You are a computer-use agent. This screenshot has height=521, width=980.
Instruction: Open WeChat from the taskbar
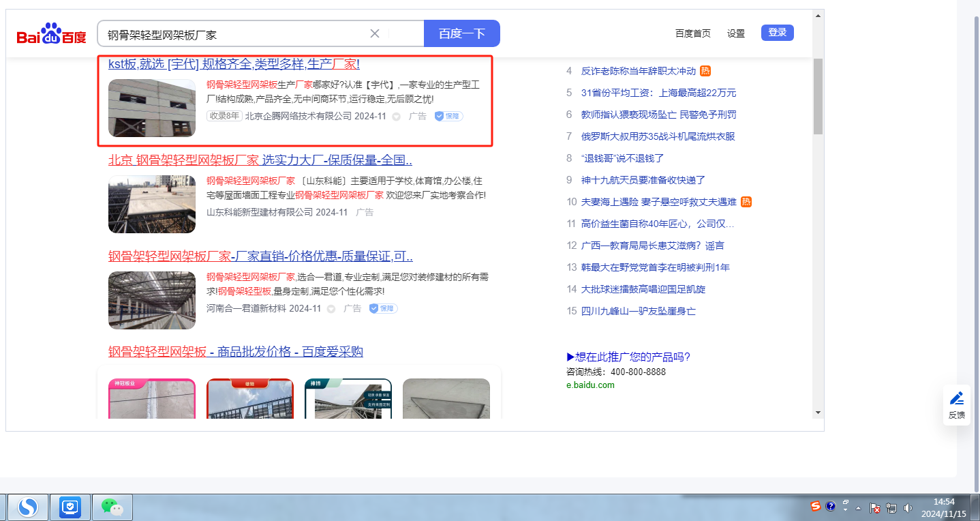(112, 507)
